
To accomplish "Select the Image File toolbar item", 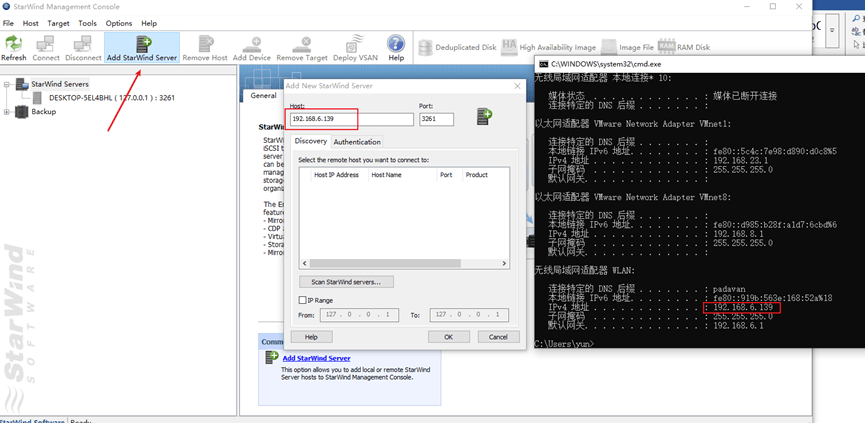I will 628,47.
